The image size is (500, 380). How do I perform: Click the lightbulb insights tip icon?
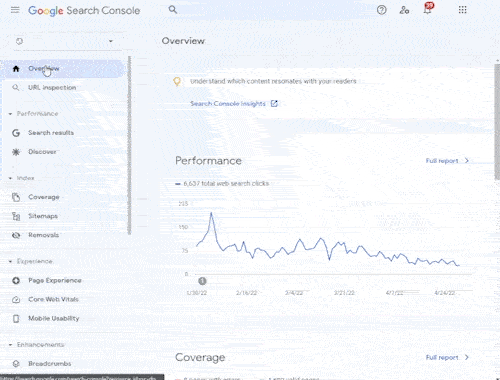click(177, 81)
